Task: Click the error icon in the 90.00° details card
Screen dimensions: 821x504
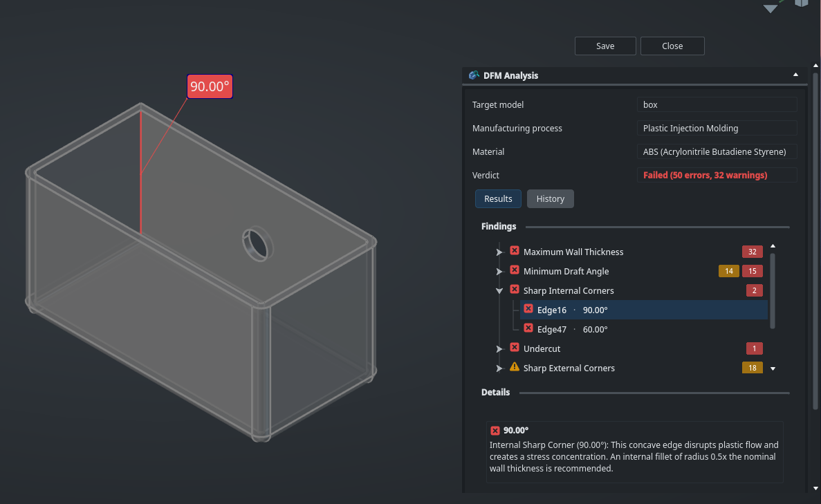Action: pos(495,430)
